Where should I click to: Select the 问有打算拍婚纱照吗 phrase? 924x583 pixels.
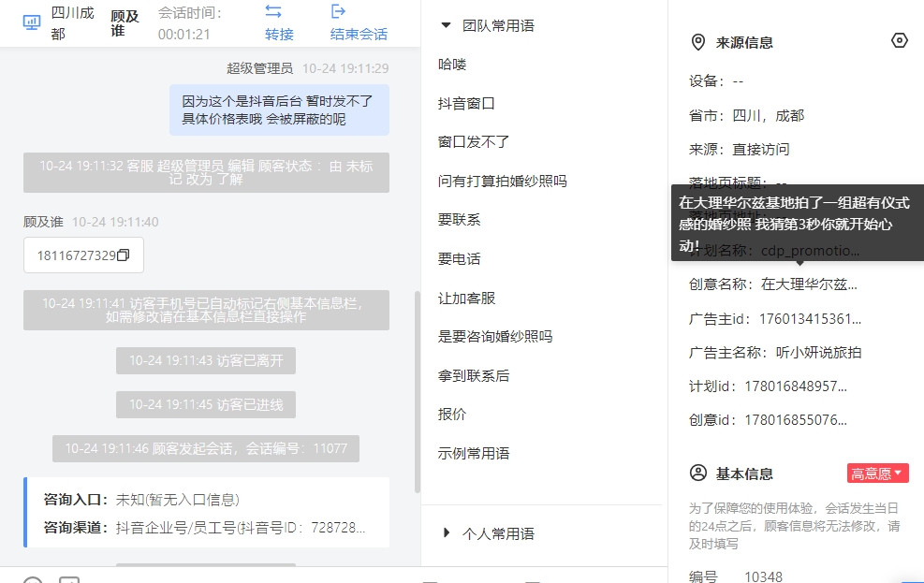point(502,181)
